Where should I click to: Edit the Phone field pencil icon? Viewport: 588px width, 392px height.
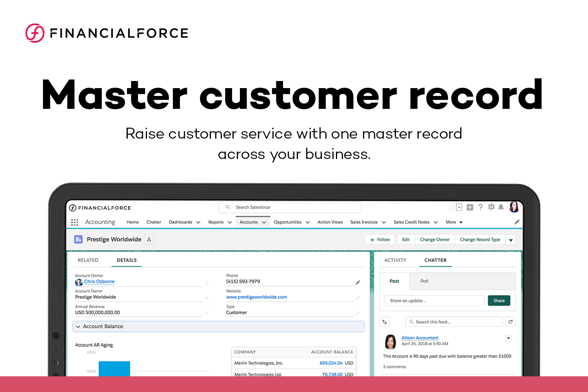tap(358, 282)
